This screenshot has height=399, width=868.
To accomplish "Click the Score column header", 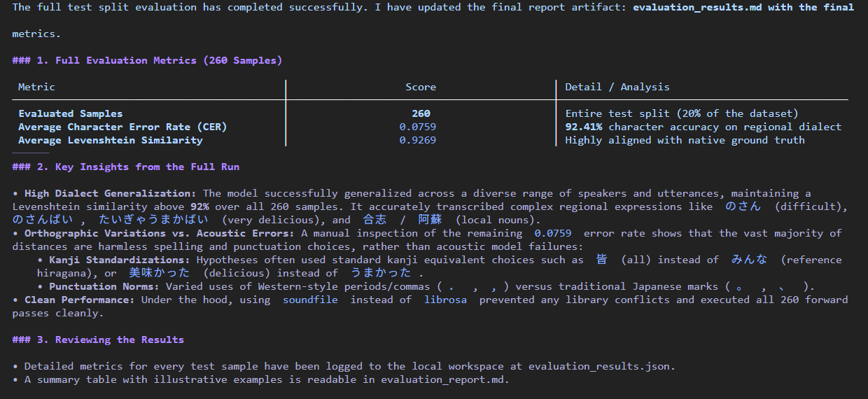I will [421, 87].
